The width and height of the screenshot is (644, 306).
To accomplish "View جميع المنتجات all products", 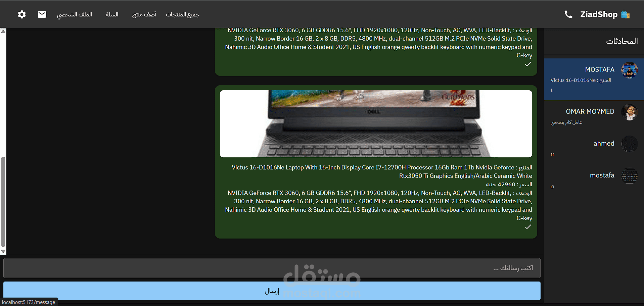I will 183,14.
